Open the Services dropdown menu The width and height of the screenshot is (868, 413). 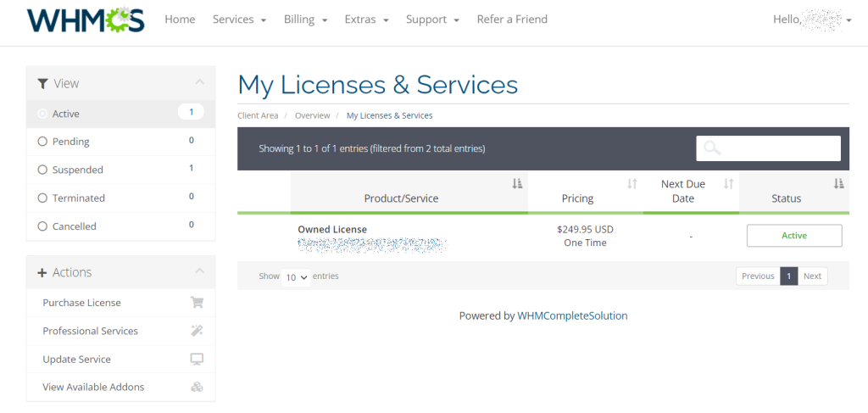239,20
